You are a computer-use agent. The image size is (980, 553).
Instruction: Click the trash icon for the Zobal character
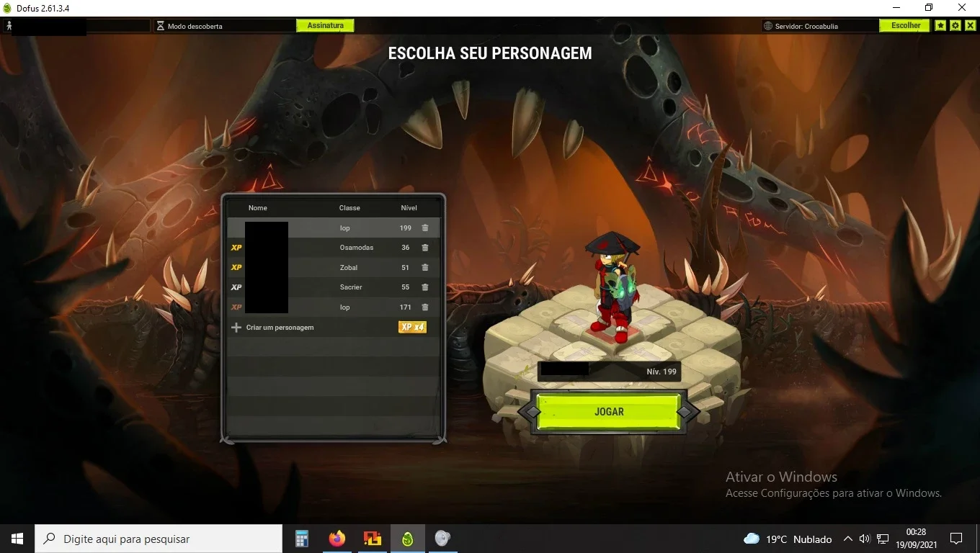(x=424, y=268)
